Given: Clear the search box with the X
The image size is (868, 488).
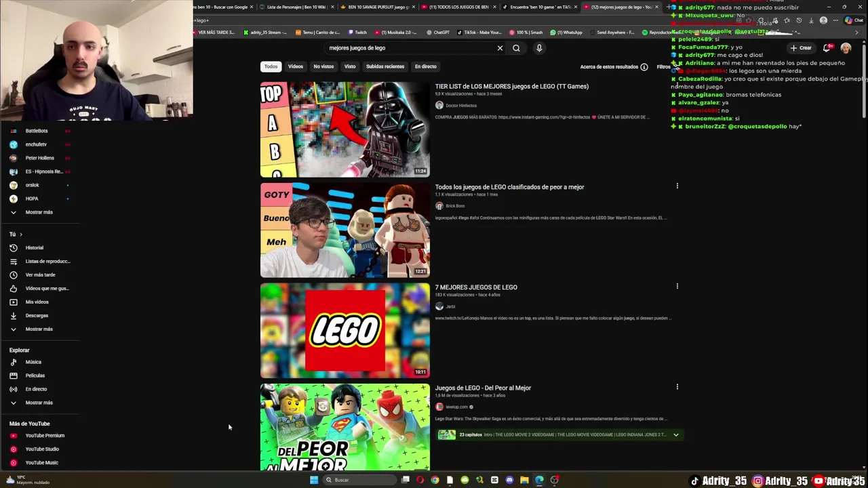Looking at the screenshot, I should pos(500,48).
